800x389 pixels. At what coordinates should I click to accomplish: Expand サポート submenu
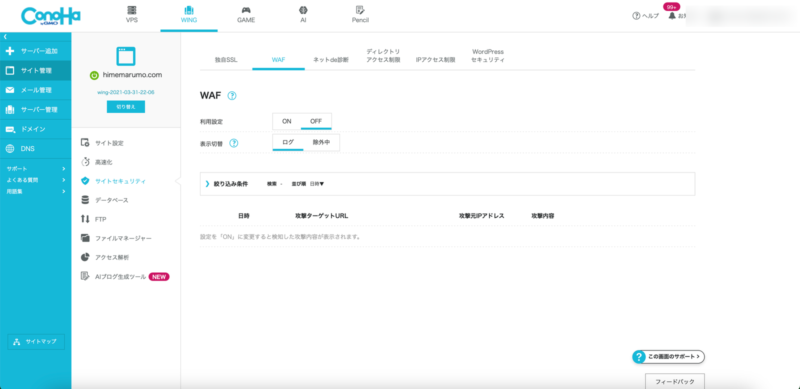pyautogui.click(x=36, y=168)
